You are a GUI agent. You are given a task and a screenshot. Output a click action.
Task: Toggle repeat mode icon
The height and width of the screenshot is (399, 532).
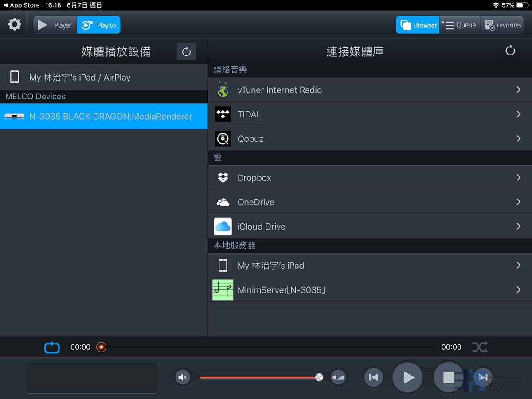click(x=52, y=347)
